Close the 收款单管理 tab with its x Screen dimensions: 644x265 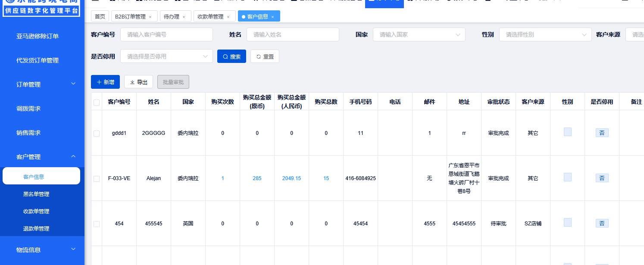[228, 17]
